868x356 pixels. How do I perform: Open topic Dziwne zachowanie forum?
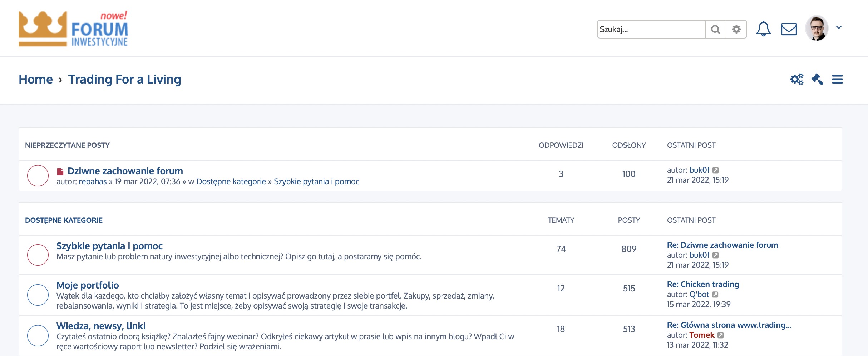click(126, 171)
